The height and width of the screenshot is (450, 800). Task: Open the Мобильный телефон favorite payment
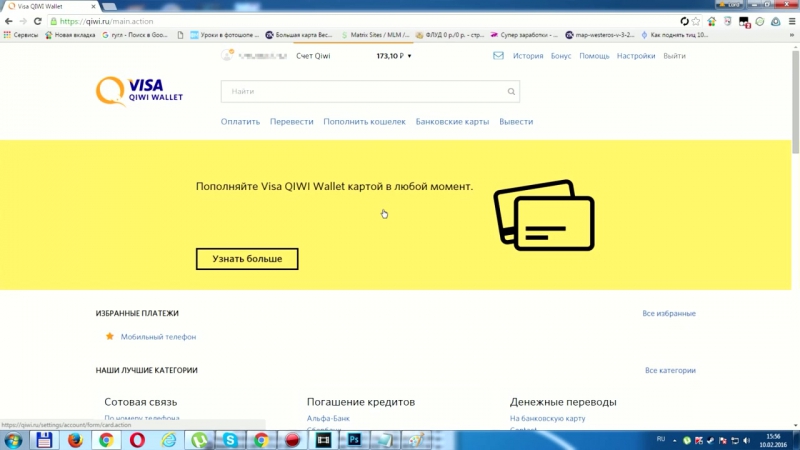(158, 337)
